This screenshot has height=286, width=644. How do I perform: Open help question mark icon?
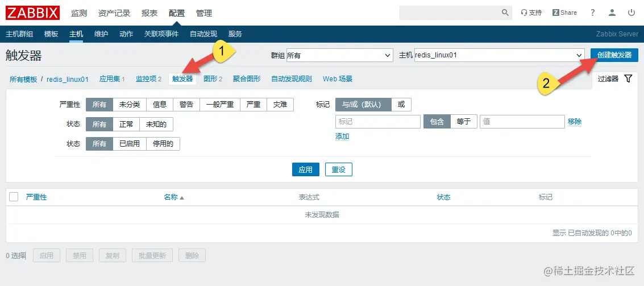593,13
